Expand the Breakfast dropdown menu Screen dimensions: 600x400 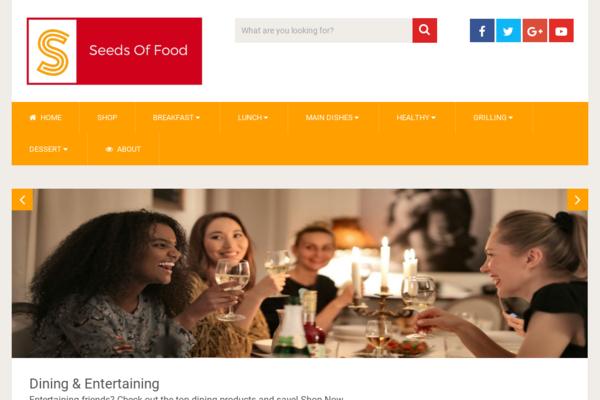(176, 118)
